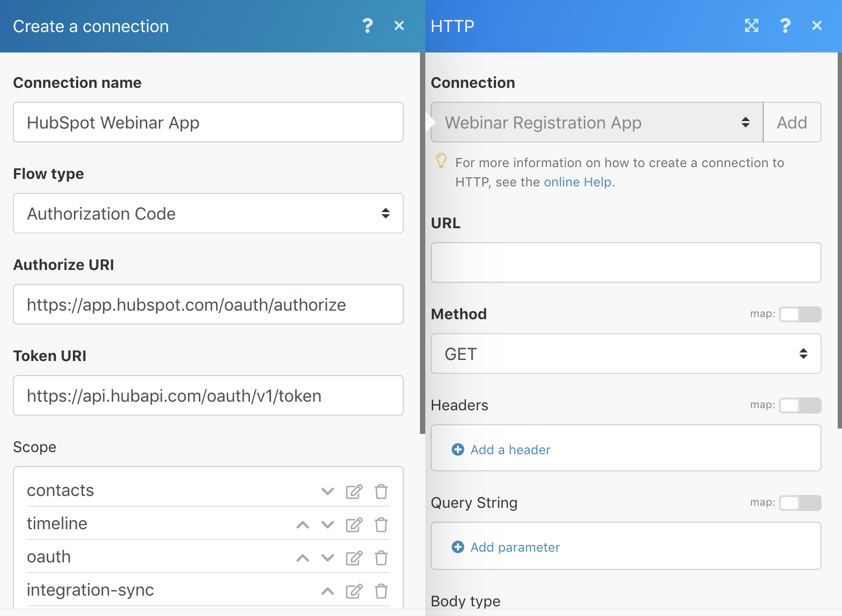The width and height of the screenshot is (842, 616).
Task: Select the oauth scope text
Action: (49, 557)
